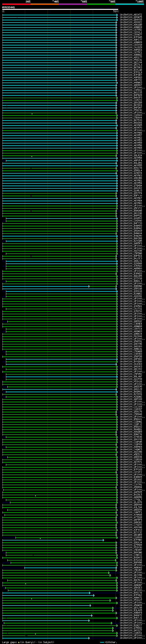The width and height of the screenshot is (146, 644).
Task: Click arrowhead ending UniRef100_B4H472 alignment bar
Action: click(92, 615)
